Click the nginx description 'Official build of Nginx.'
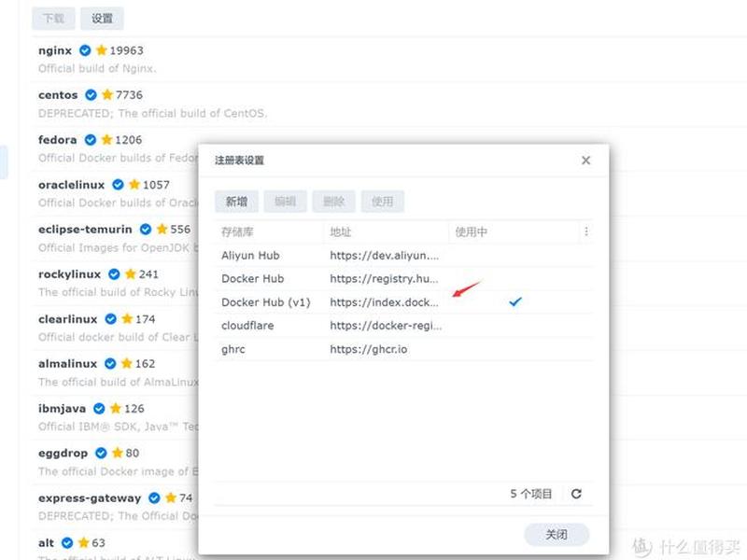The image size is (747, 560). pos(97,68)
